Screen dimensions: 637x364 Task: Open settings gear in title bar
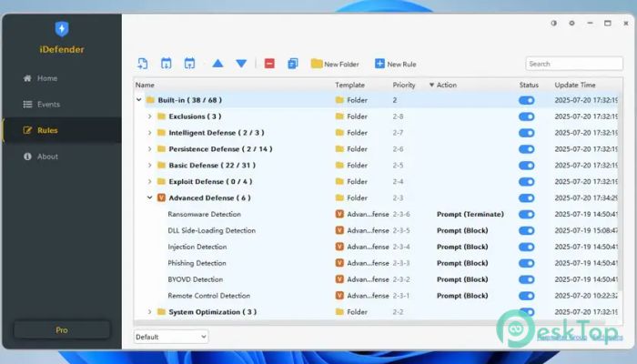(x=571, y=23)
